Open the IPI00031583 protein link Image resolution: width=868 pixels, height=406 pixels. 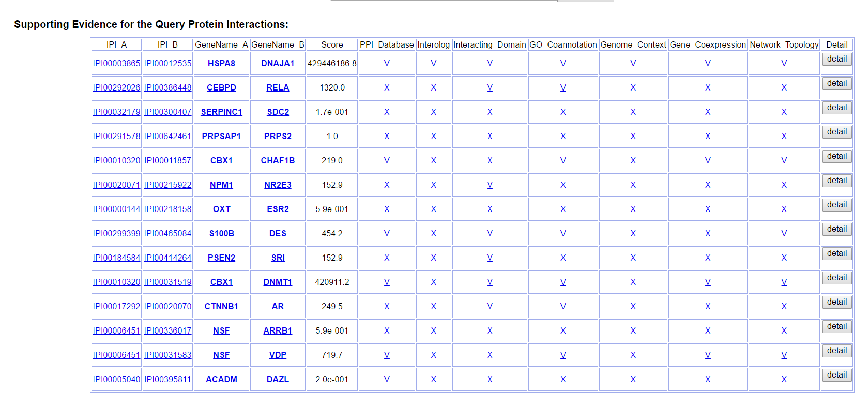(167, 355)
